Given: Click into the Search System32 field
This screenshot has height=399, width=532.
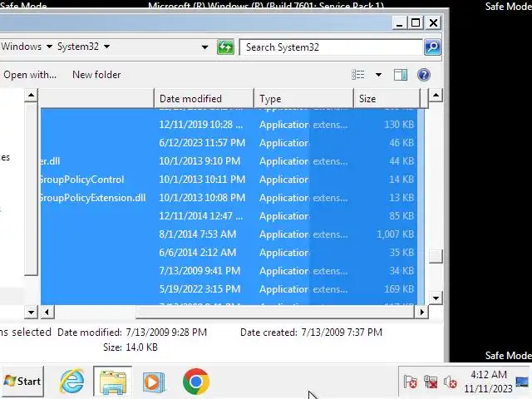Looking at the screenshot, I should coord(331,47).
